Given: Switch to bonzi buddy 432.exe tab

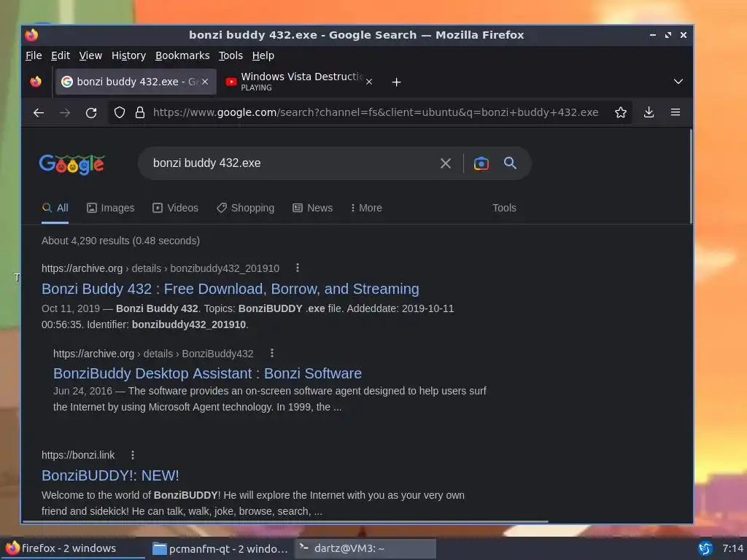Looking at the screenshot, I should coord(136,82).
